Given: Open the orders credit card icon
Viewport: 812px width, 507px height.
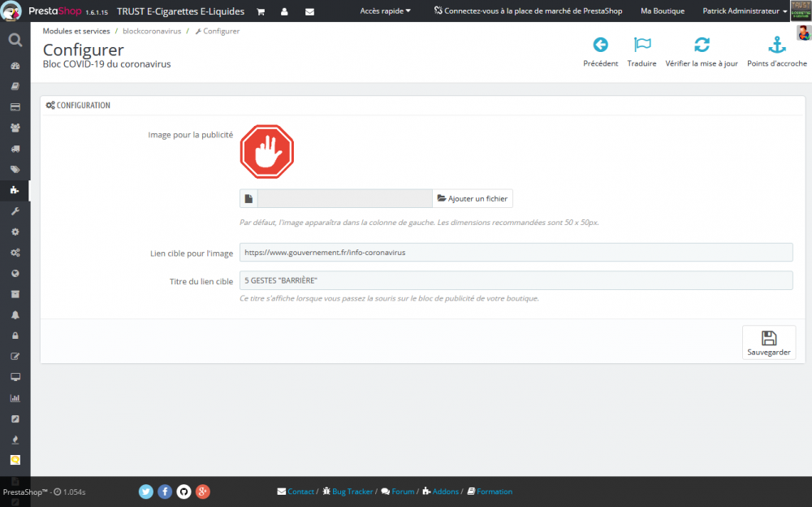Looking at the screenshot, I should coord(15,106).
